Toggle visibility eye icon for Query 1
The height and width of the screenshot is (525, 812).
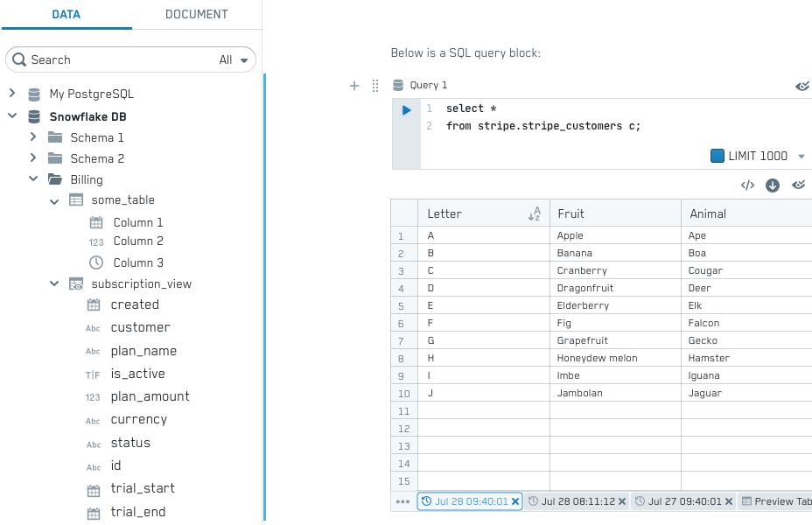(x=801, y=86)
